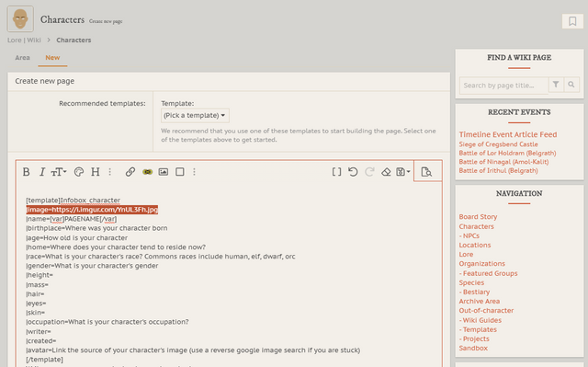Open Siege of Cregsbend Castle event

point(498,144)
